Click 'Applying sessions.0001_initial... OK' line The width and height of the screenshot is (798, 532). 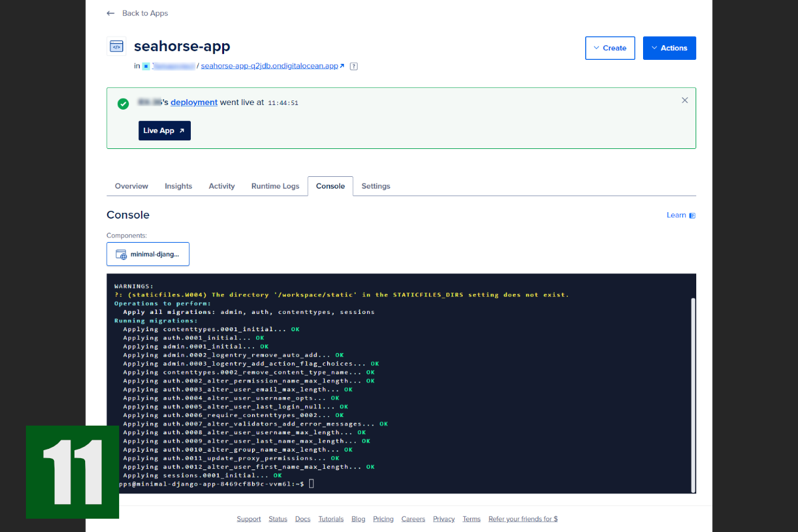click(202, 475)
